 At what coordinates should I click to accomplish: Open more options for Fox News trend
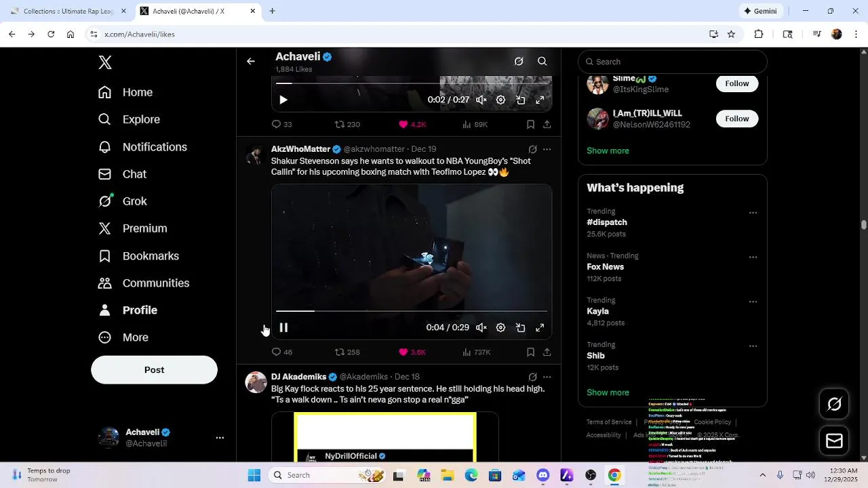(753, 258)
